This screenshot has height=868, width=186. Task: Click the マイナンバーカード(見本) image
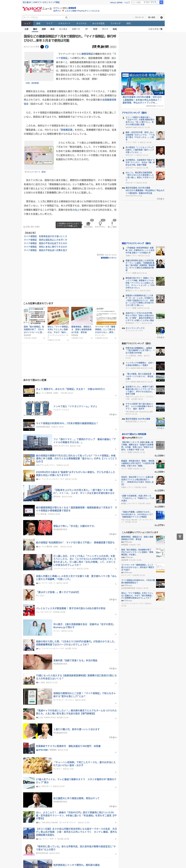point(39,155)
